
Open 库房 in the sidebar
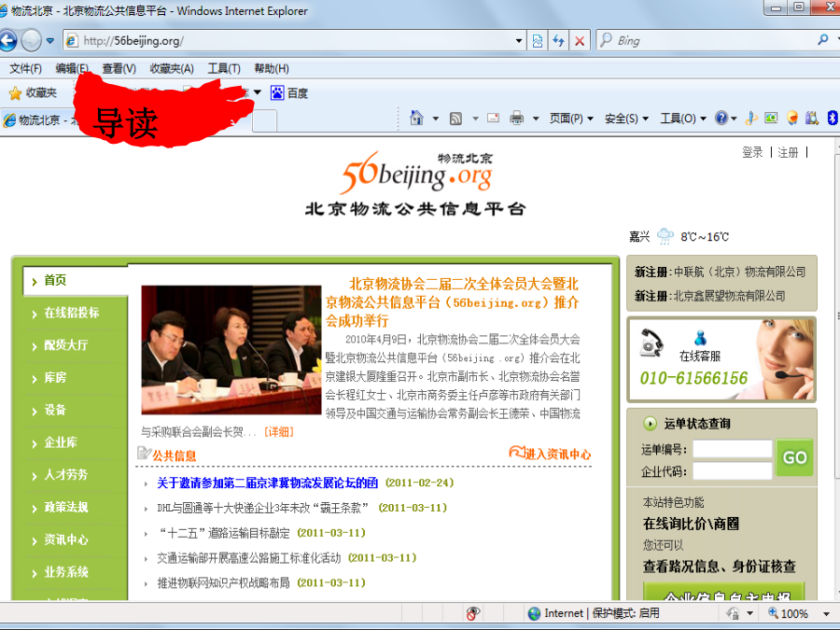coord(55,378)
